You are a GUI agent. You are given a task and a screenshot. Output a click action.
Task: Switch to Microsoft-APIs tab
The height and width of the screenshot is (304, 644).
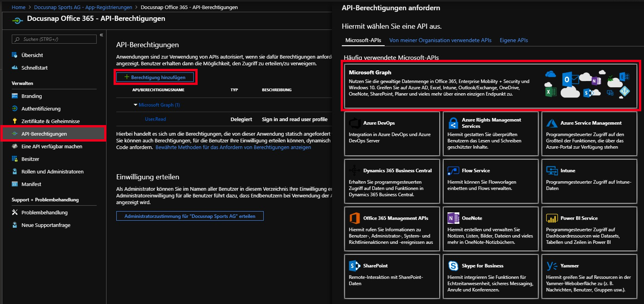point(363,40)
